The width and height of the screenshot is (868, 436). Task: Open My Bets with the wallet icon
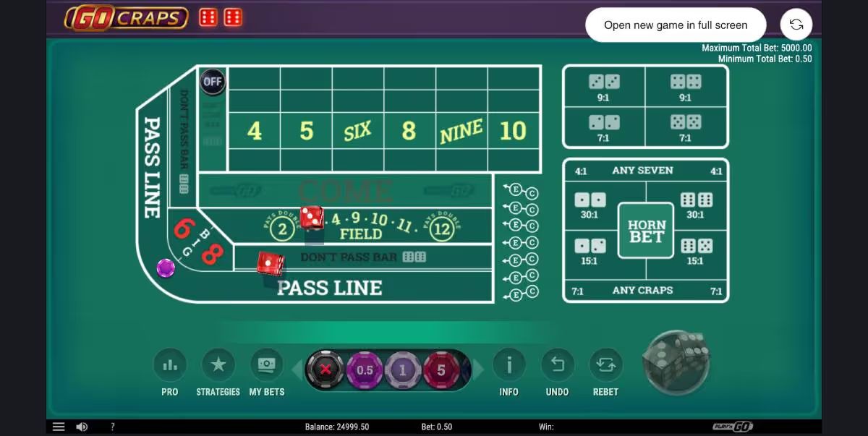point(268,365)
